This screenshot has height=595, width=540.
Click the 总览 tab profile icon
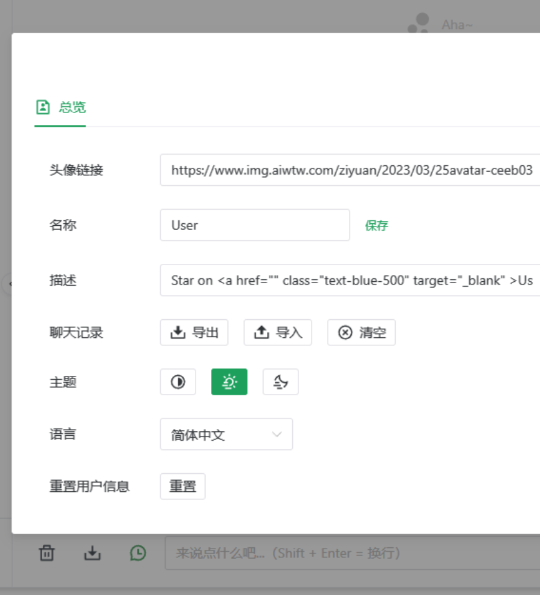[x=43, y=107]
